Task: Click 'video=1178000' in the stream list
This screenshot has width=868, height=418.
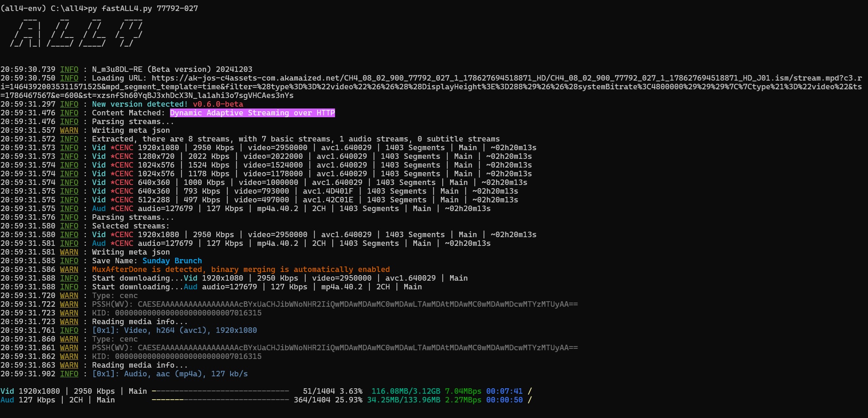Action: click(x=273, y=174)
